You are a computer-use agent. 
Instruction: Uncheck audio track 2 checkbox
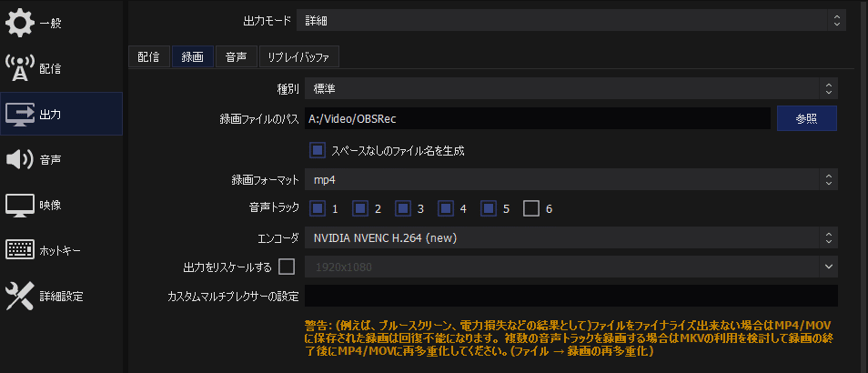coord(360,208)
